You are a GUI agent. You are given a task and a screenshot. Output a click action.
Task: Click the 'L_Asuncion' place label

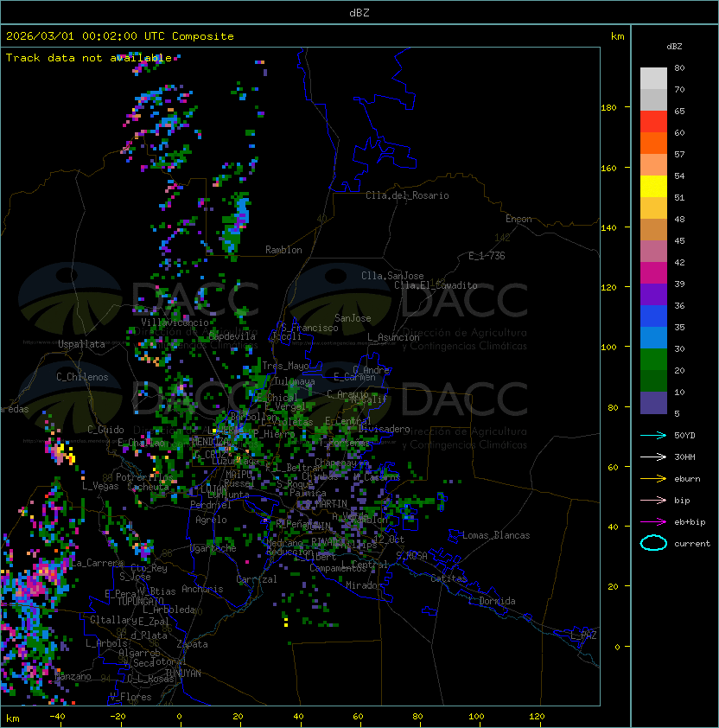coord(393,337)
